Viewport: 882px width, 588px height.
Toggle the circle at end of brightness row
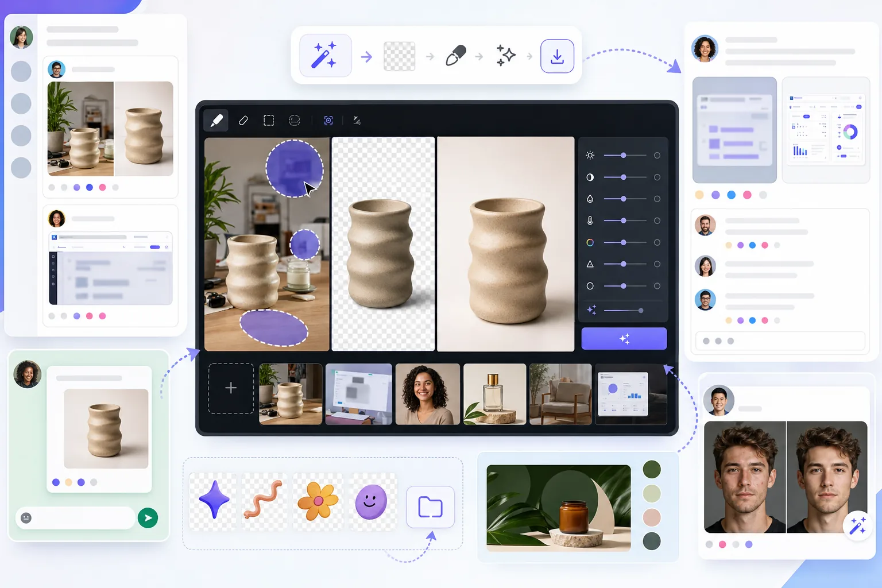click(657, 156)
